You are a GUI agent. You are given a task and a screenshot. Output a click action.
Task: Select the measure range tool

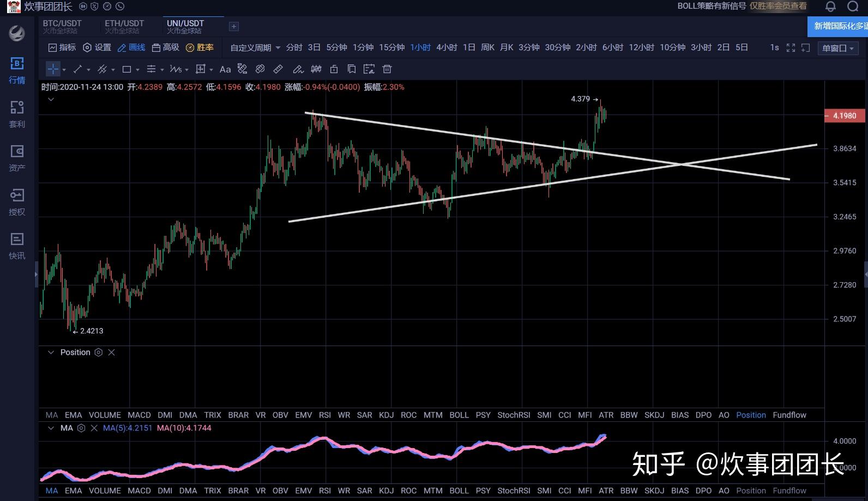click(201, 69)
